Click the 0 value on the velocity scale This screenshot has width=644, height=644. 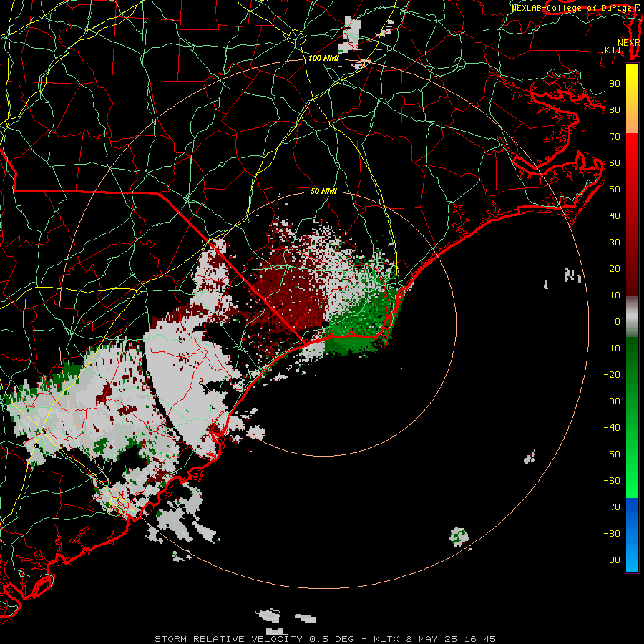(x=618, y=322)
